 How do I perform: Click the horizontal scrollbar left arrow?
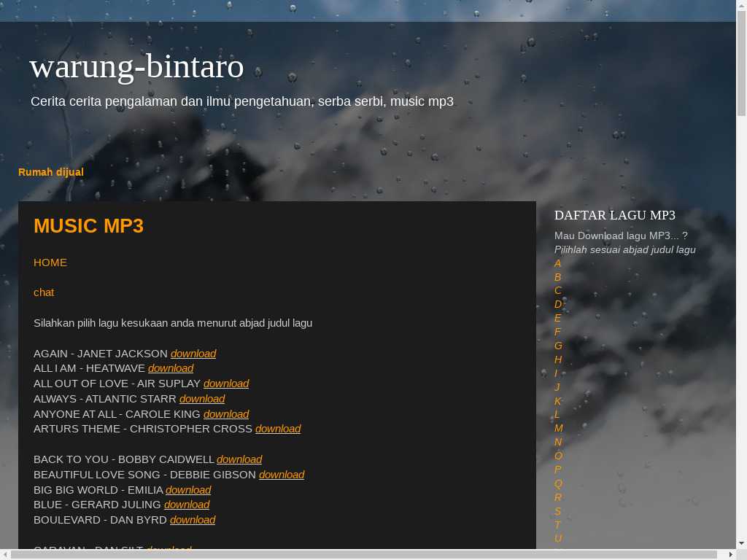click(5, 554)
